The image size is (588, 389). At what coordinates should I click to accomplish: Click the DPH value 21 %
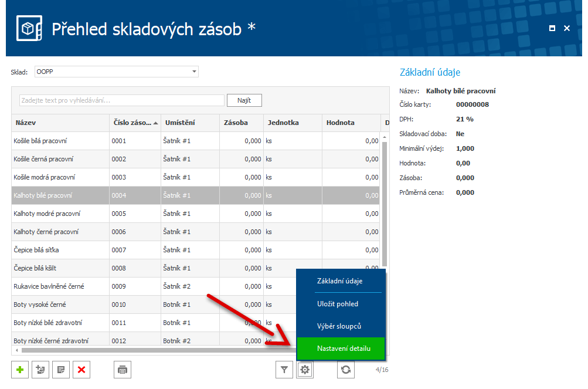[x=465, y=119]
